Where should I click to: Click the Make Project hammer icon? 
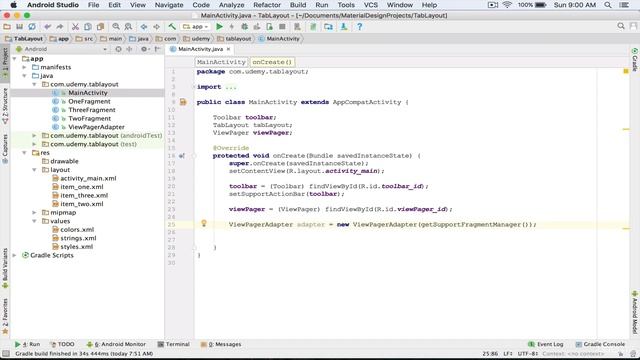click(172, 27)
